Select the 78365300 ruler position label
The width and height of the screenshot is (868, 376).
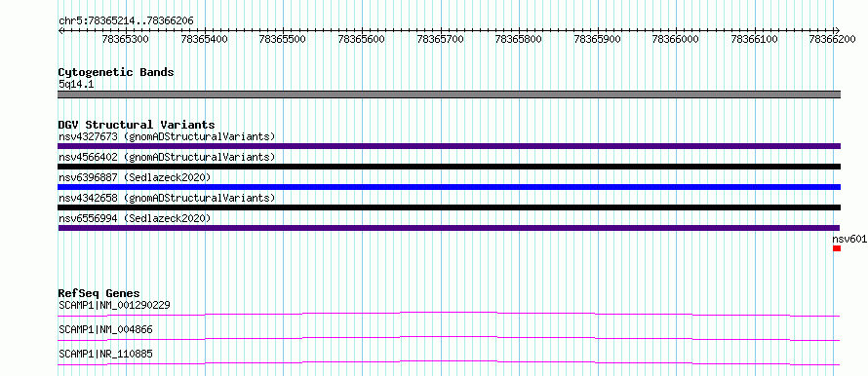click(126, 39)
